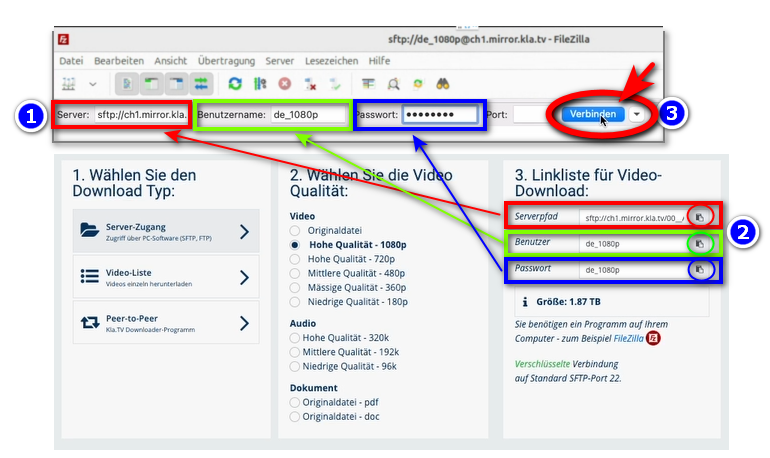This screenshot has height=458, width=770.
Task: Open the Lesezeichen menu
Action: coord(331,61)
